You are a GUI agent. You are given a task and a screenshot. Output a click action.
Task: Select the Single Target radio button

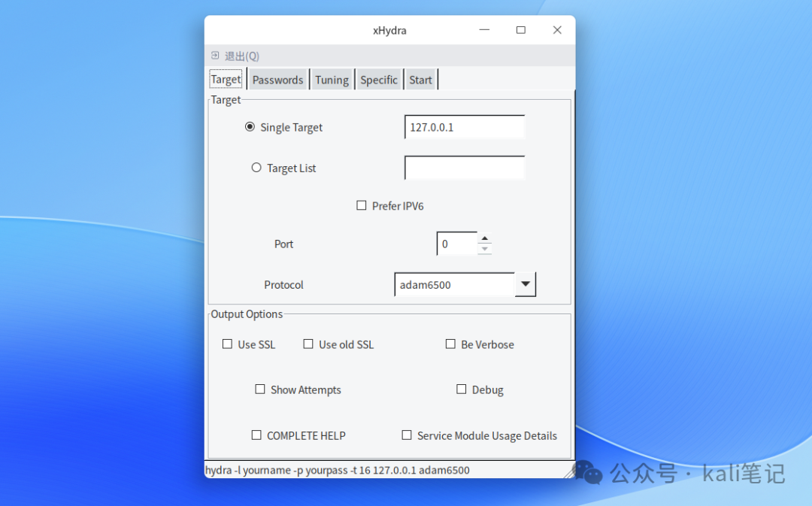tap(250, 127)
